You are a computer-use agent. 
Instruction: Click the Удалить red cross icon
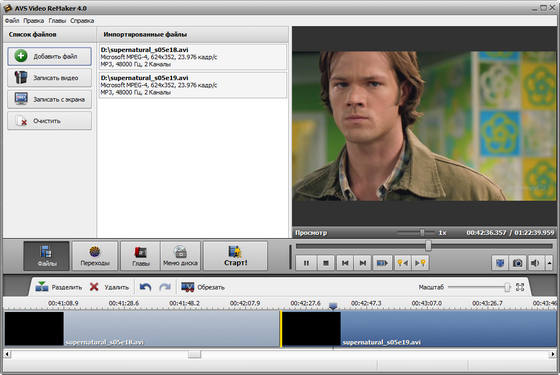coord(94,287)
